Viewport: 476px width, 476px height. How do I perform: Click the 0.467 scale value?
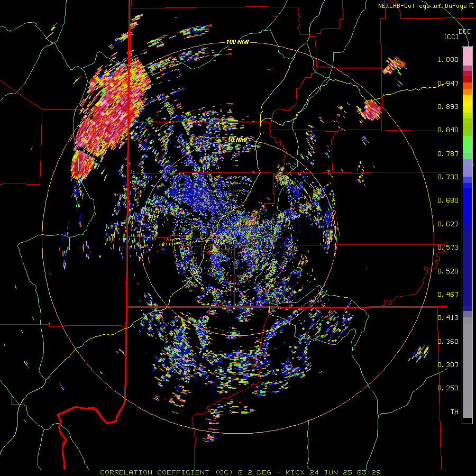[x=448, y=294]
